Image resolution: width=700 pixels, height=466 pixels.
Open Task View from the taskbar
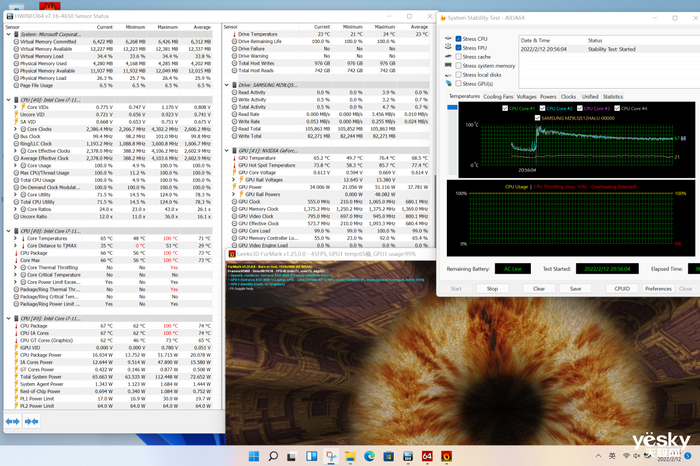pyautogui.click(x=292, y=456)
